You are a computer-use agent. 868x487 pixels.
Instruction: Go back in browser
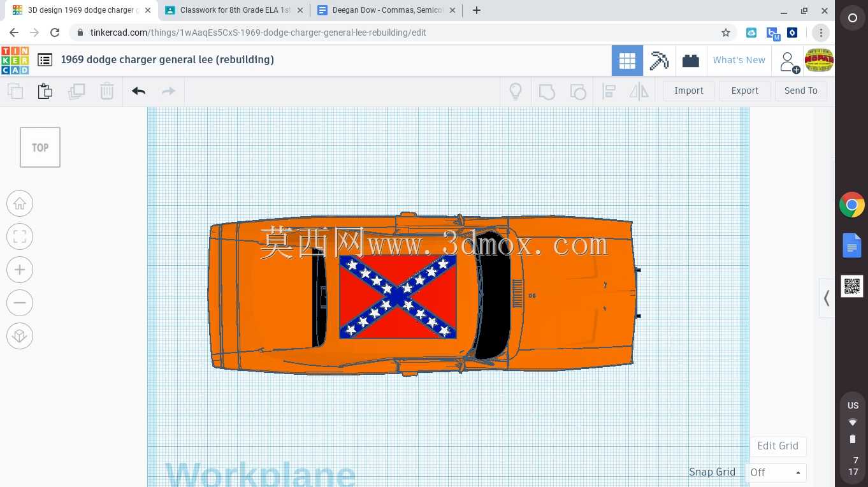click(x=14, y=33)
